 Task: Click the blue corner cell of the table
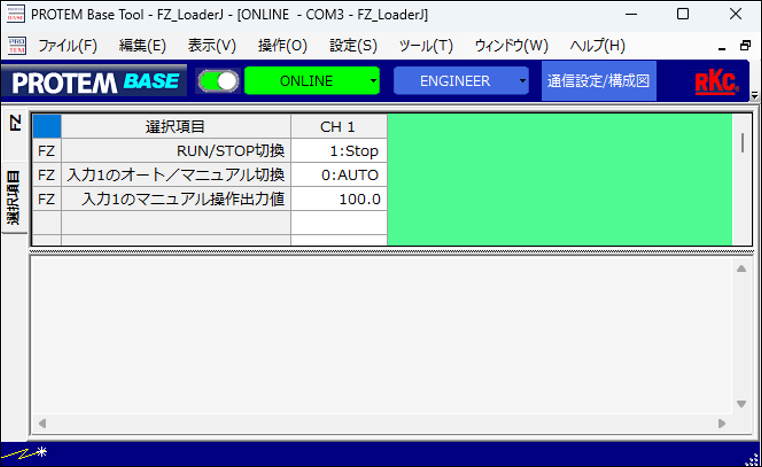coord(47,127)
